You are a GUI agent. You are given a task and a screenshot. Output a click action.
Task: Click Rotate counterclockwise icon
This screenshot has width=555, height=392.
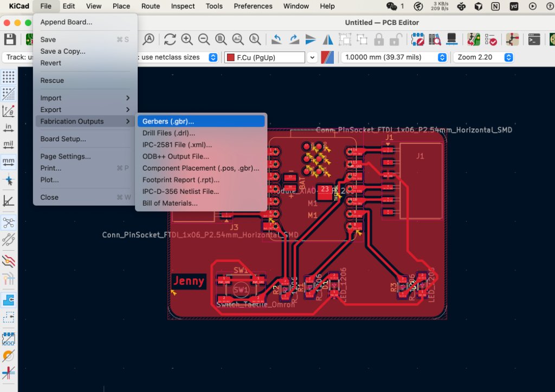pyautogui.click(x=276, y=39)
